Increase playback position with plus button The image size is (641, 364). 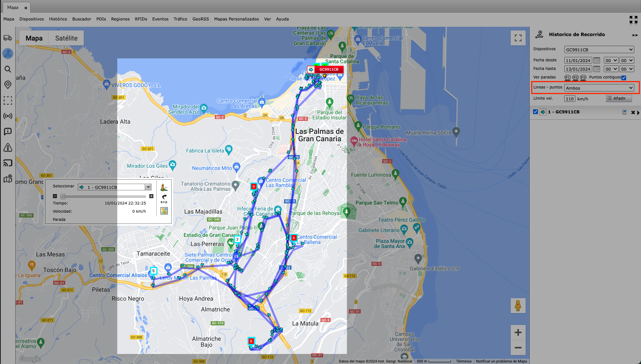tap(151, 196)
